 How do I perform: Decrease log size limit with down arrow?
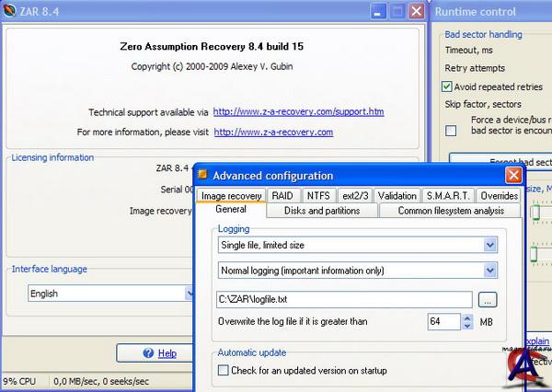(466, 327)
